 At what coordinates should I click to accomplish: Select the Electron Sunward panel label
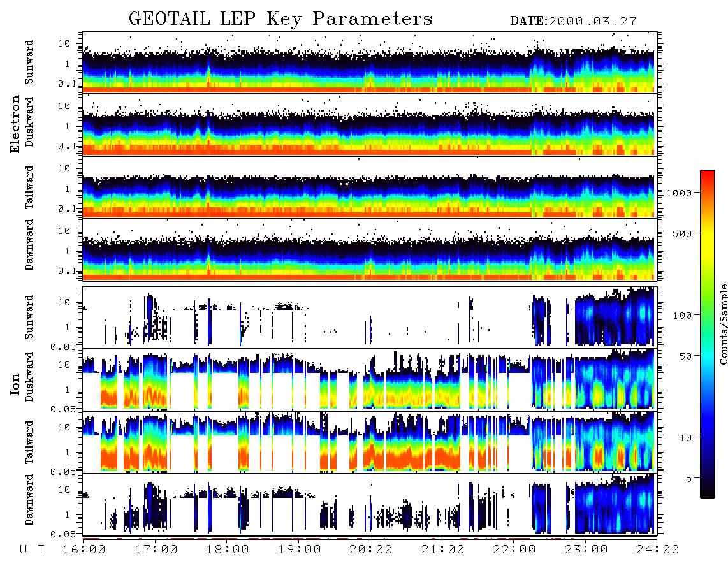pos(29,62)
